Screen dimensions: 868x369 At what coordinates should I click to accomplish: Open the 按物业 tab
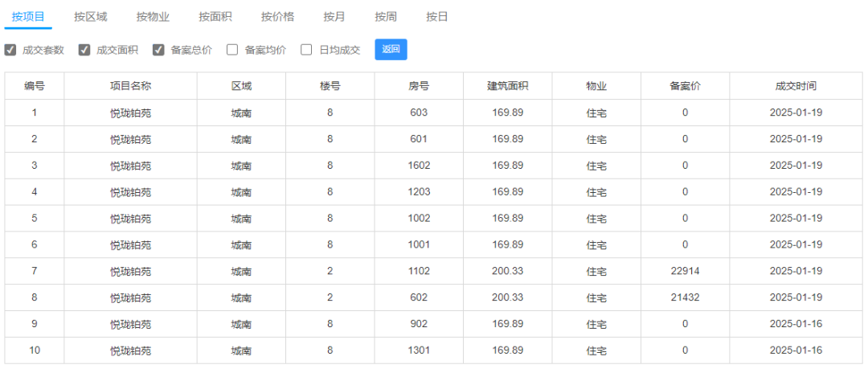[x=154, y=17]
